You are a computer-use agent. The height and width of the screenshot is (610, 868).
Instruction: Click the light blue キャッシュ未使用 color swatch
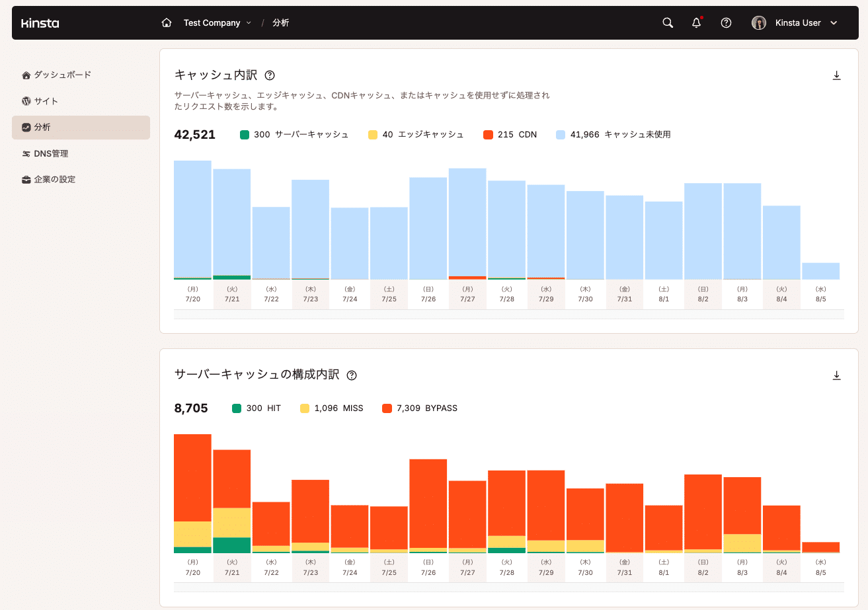561,135
